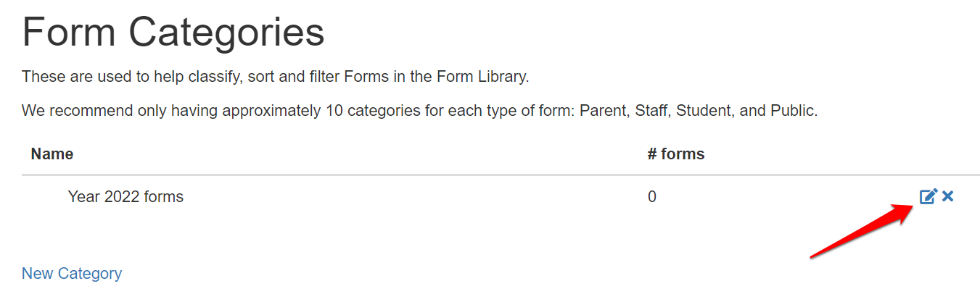The height and width of the screenshot is (302, 980).
Task: Click the word "Staff" in recommendation text
Action: click(652, 112)
